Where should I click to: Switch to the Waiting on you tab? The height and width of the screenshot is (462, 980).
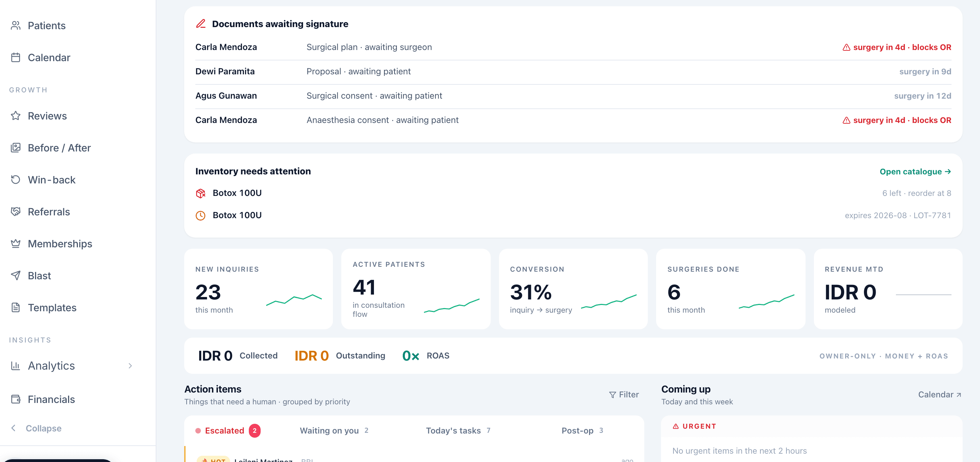334,430
